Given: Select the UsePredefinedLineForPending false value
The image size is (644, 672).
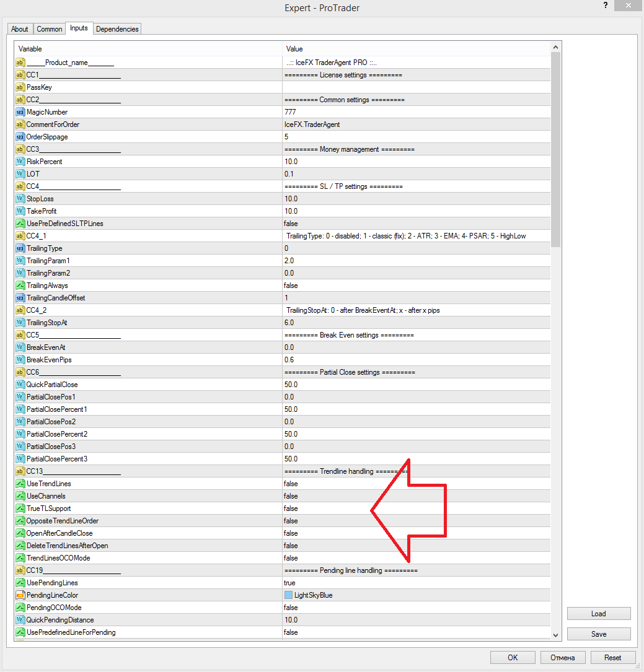Looking at the screenshot, I should (291, 632).
